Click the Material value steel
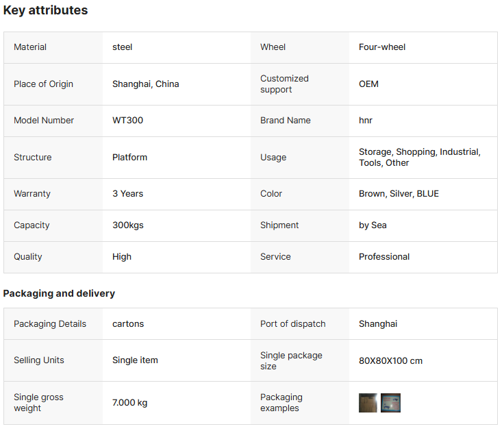 [123, 47]
